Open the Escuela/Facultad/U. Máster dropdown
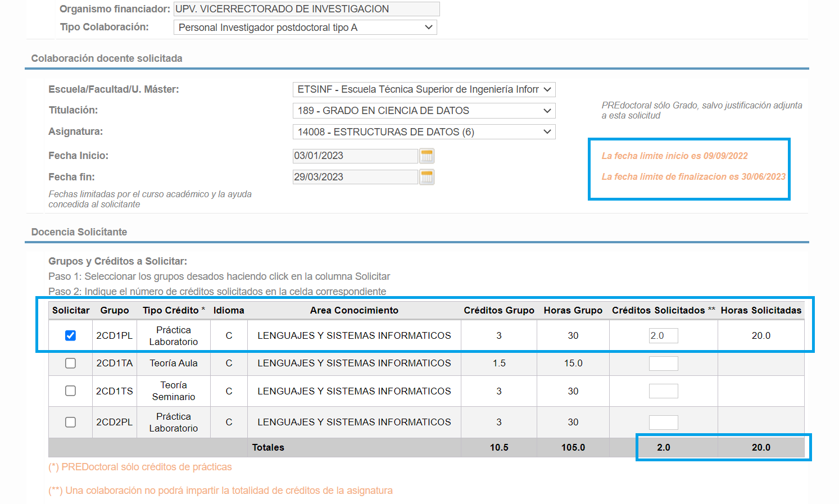This screenshot has width=839, height=504. click(x=424, y=89)
